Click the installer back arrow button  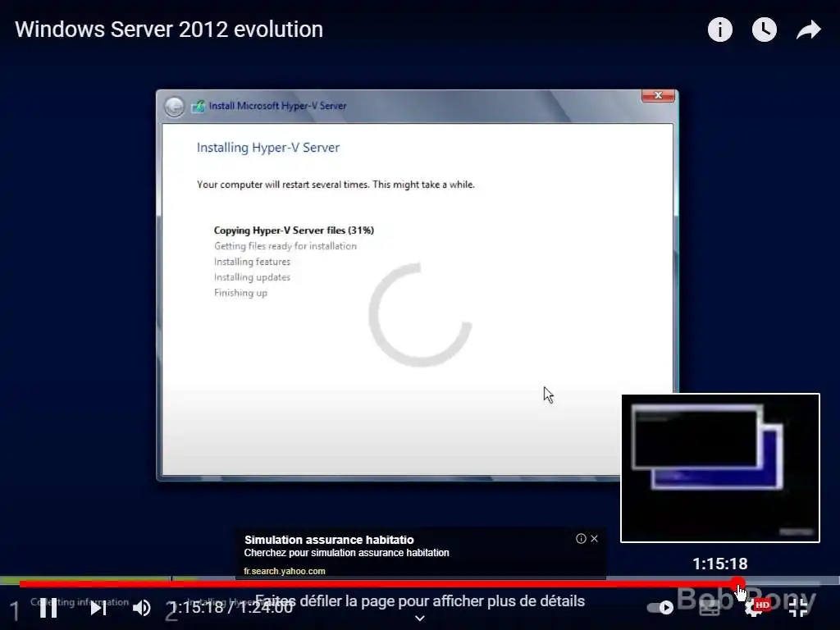coord(174,107)
